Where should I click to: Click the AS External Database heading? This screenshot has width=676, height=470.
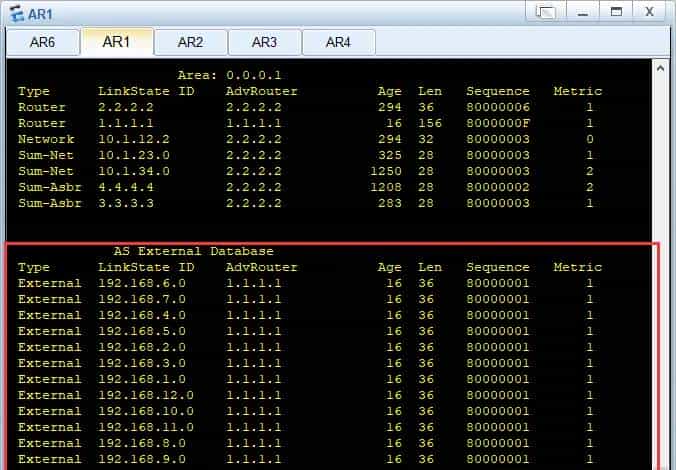(x=193, y=251)
